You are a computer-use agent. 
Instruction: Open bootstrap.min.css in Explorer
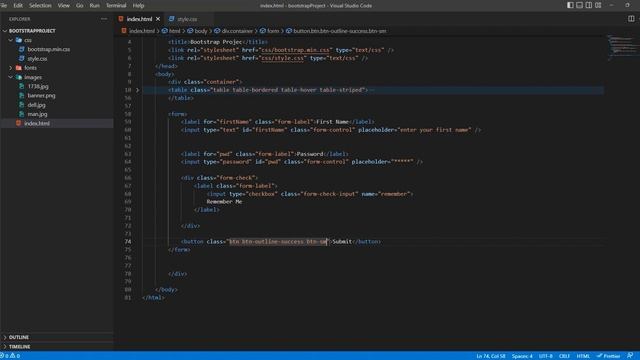(x=49, y=49)
